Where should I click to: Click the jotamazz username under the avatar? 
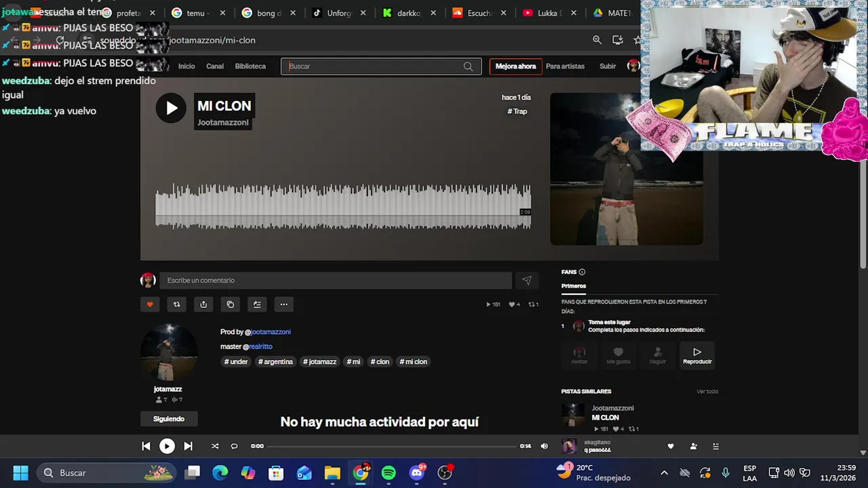point(168,389)
